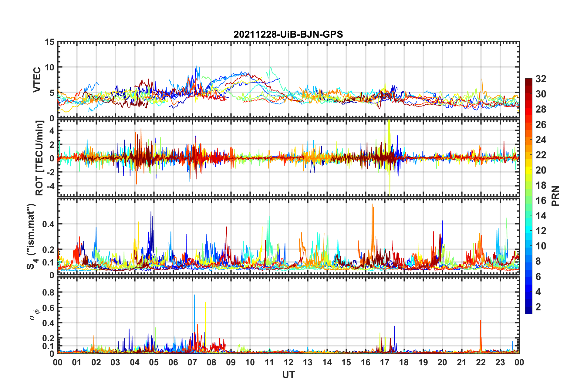Click colorbar tick label 32
577x392 pixels.
tap(541, 79)
